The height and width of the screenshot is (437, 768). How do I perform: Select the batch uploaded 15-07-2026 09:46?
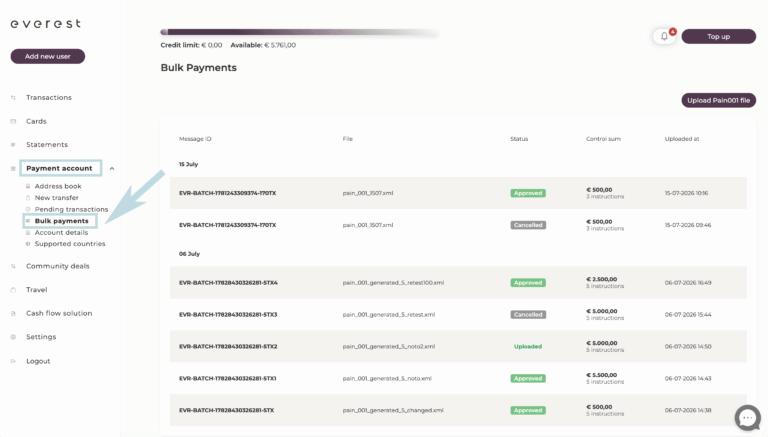(458, 225)
